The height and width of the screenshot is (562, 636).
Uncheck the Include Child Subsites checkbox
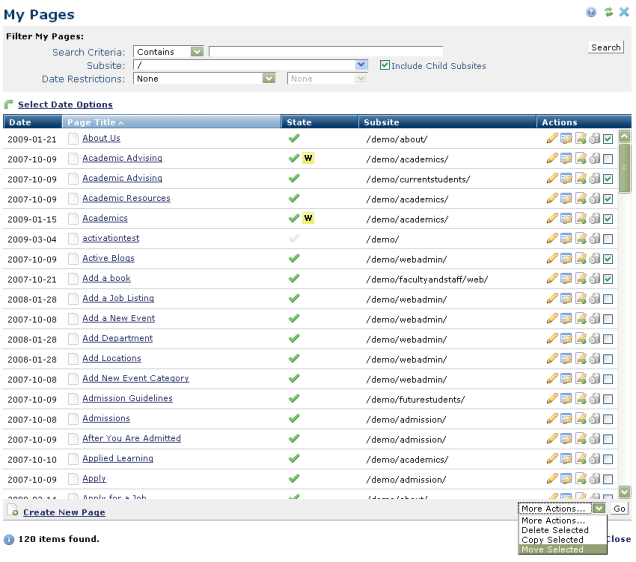tap(385, 66)
